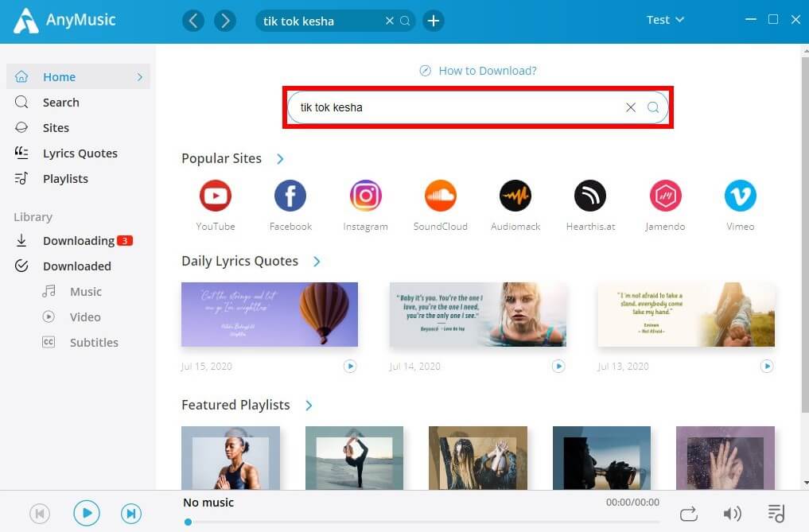The width and height of the screenshot is (809, 532).
Task: Open the How to Download link
Action: 478,71
